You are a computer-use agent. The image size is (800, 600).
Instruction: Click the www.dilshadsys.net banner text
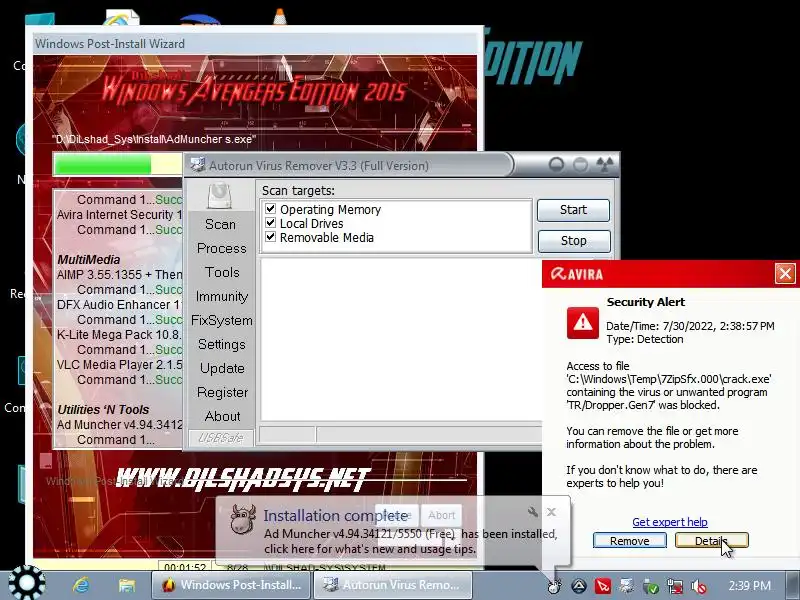tap(241, 480)
